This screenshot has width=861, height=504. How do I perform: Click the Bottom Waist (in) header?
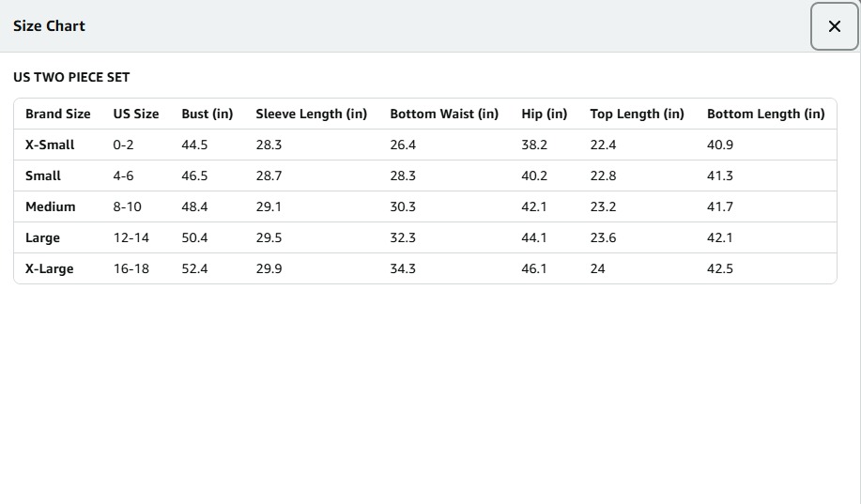444,114
